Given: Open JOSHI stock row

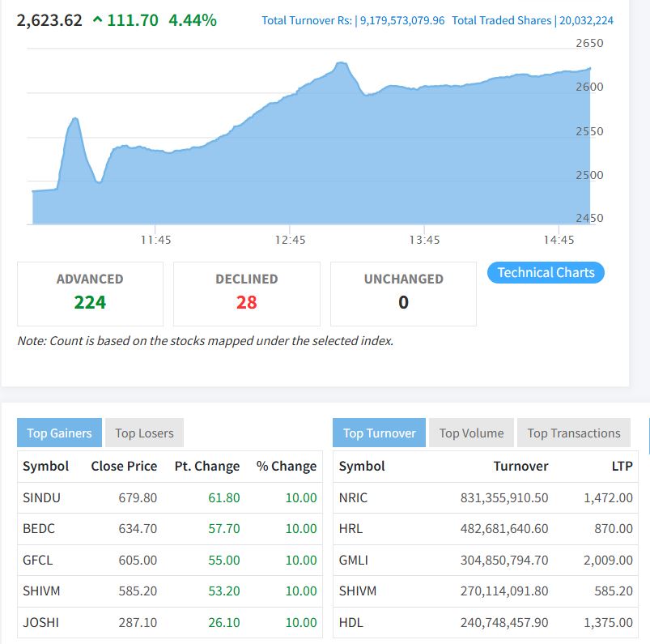Looking at the screenshot, I should (40, 622).
